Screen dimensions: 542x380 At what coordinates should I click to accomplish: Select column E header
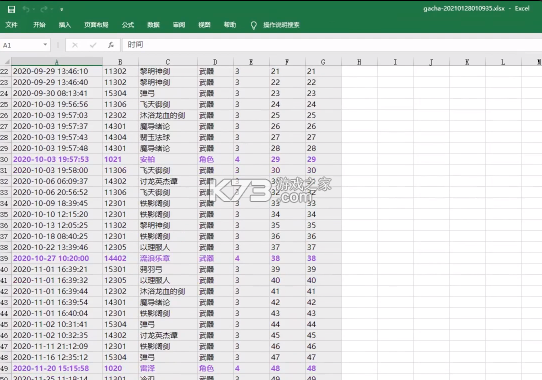251,62
